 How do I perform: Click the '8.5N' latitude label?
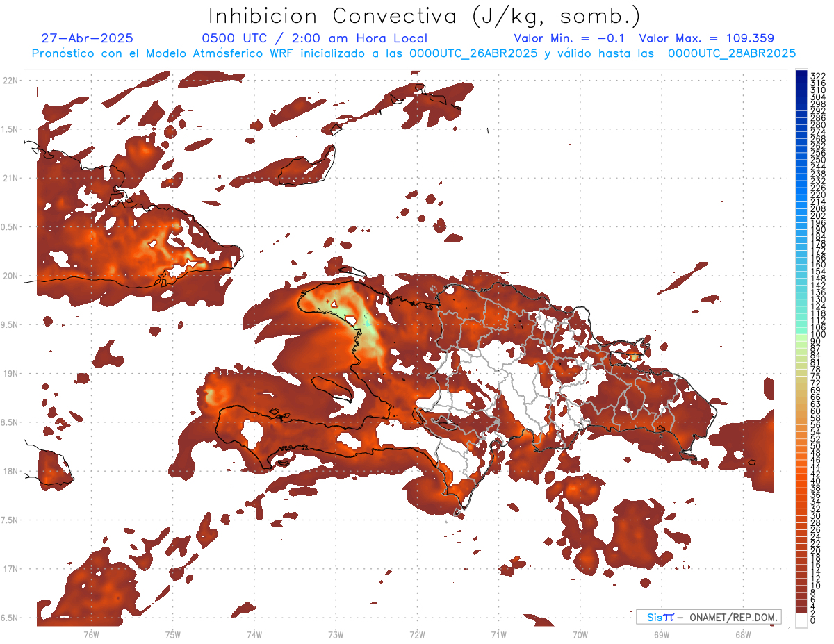10,422
